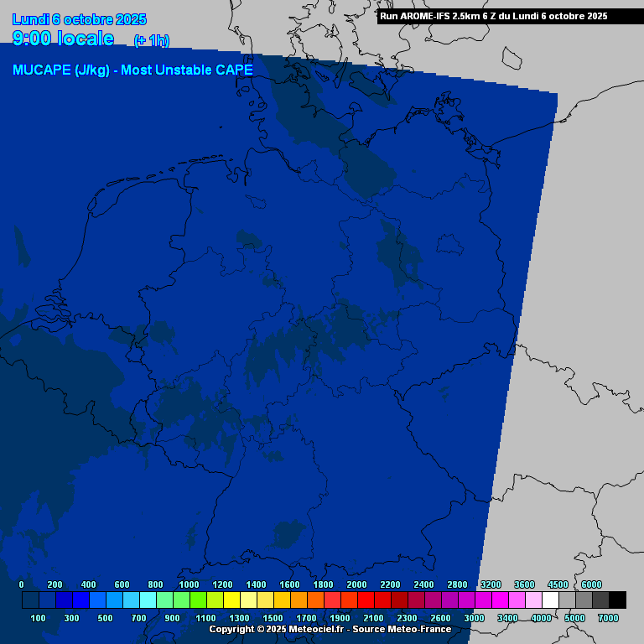Select the white 4000 J/kg legend swatch
This screenshot has height=644, width=644.
550,600
